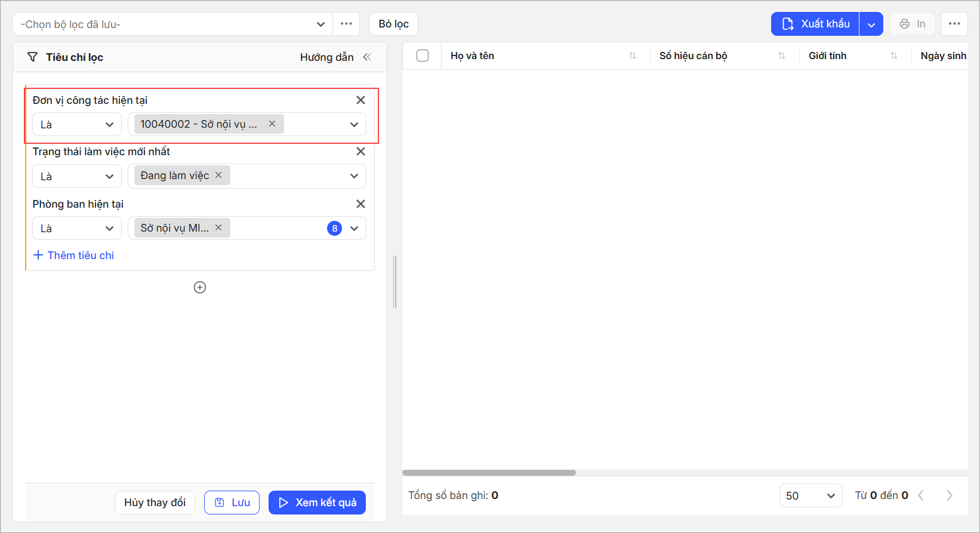Sort by 'Họ và tên' column
This screenshot has height=533, width=980.
(x=632, y=56)
